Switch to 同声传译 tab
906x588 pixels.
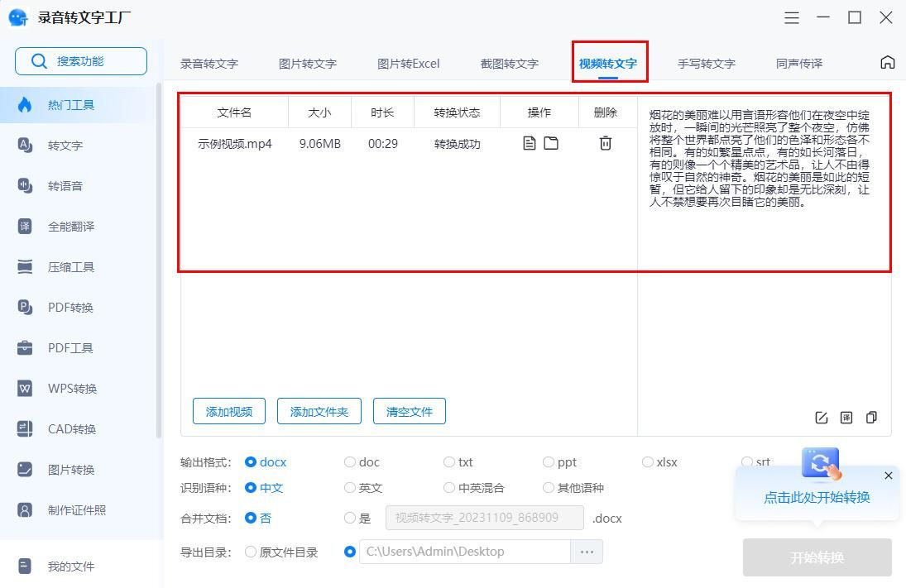pos(799,64)
